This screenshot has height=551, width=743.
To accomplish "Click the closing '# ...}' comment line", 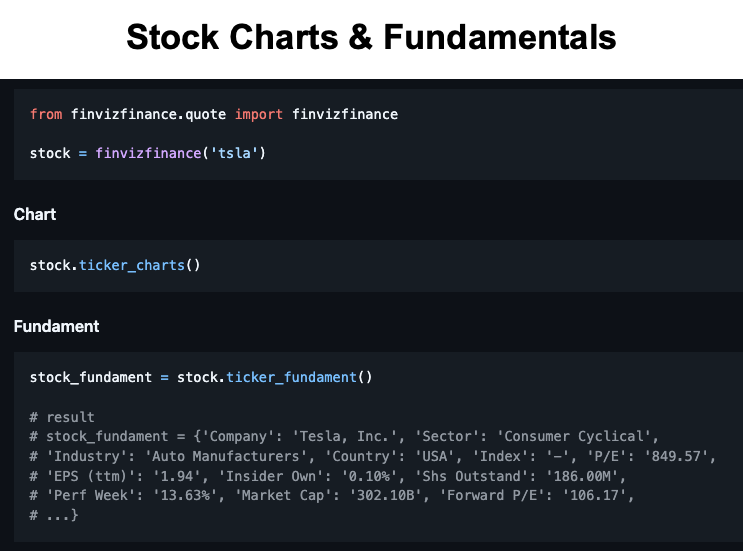I will click(54, 515).
